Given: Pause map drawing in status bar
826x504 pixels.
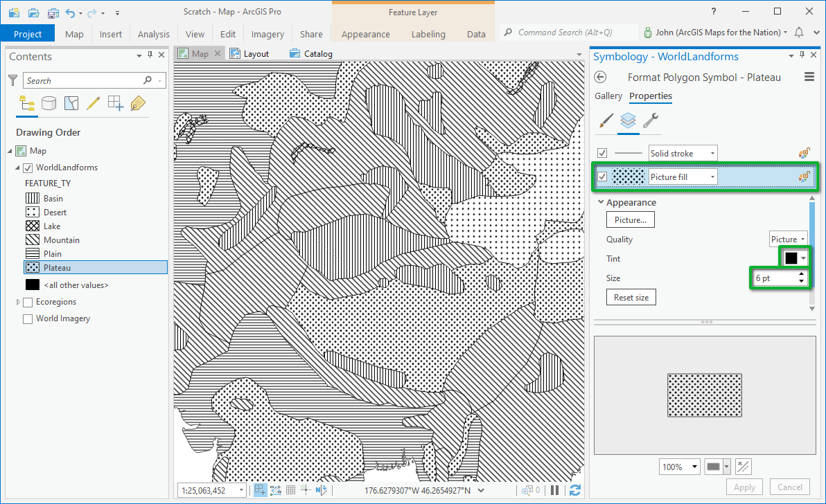Looking at the screenshot, I should click(x=554, y=490).
